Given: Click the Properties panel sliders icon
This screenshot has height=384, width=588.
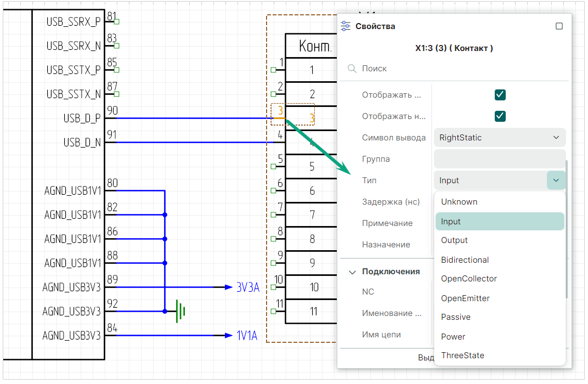Looking at the screenshot, I should [x=346, y=26].
